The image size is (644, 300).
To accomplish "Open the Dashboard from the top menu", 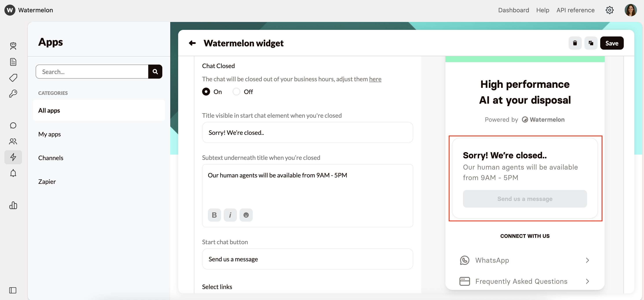I will click(x=514, y=10).
